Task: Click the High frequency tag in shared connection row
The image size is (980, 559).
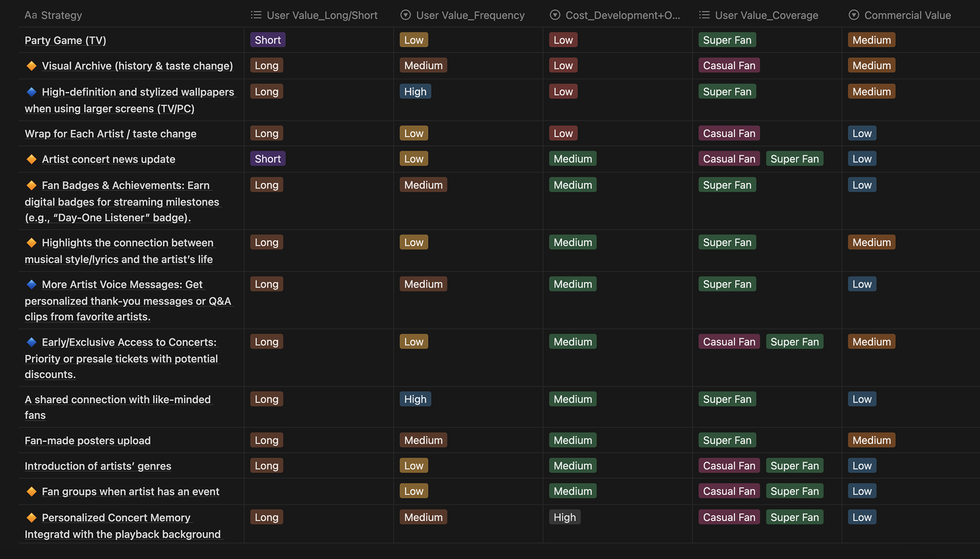Action: 415,399
